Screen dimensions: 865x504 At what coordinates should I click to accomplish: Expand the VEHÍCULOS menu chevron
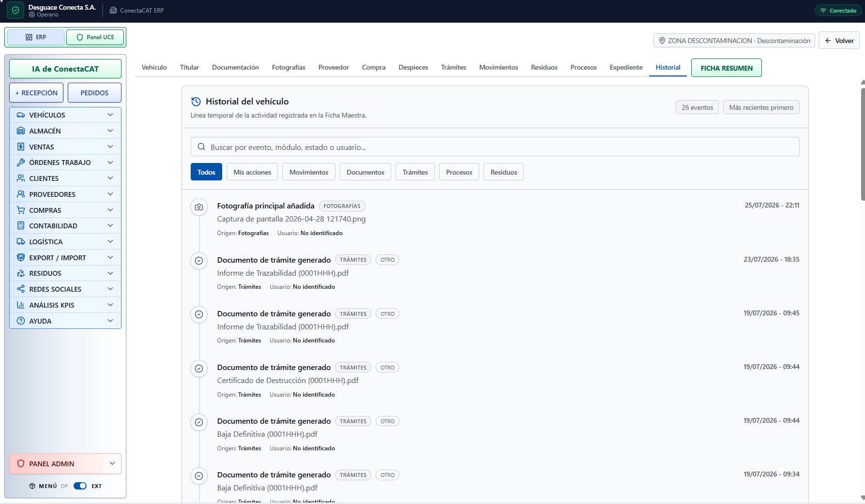[x=110, y=115]
